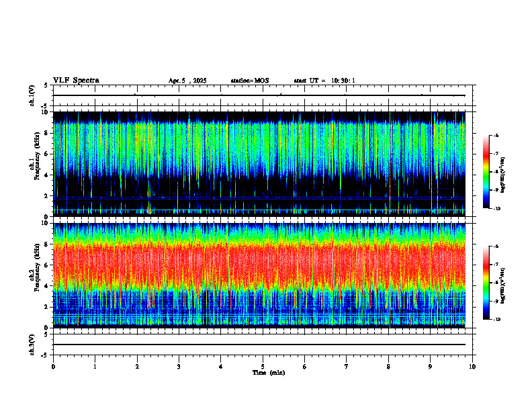Click the 'station=MOS' label

pos(250,81)
